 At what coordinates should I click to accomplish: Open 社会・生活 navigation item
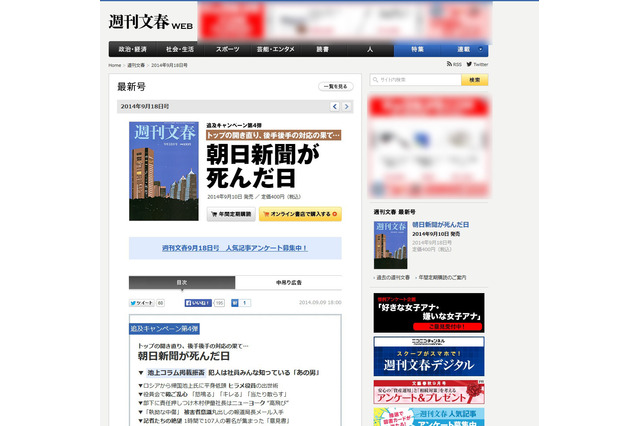(x=180, y=49)
